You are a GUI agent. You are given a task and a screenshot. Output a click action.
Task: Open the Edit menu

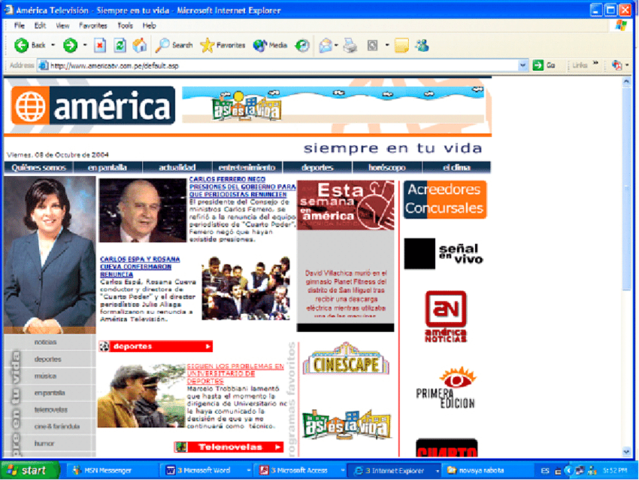click(x=40, y=26)
